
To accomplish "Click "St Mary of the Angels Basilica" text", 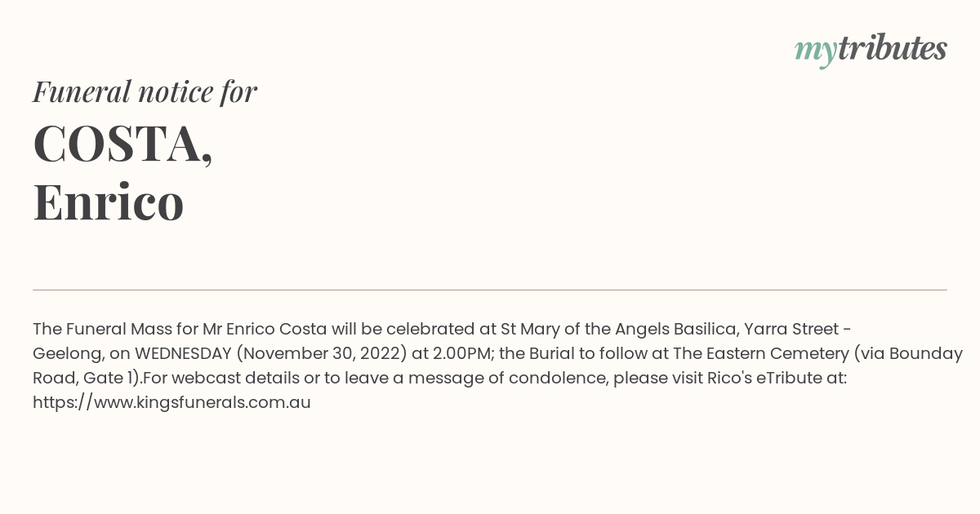I will tap(620, 330).
